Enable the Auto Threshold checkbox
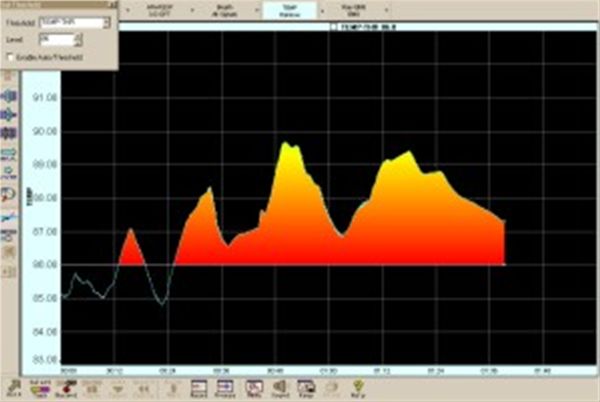Viewport: 600px width, 402px height. pyautogui.click(x=10, y=58)
